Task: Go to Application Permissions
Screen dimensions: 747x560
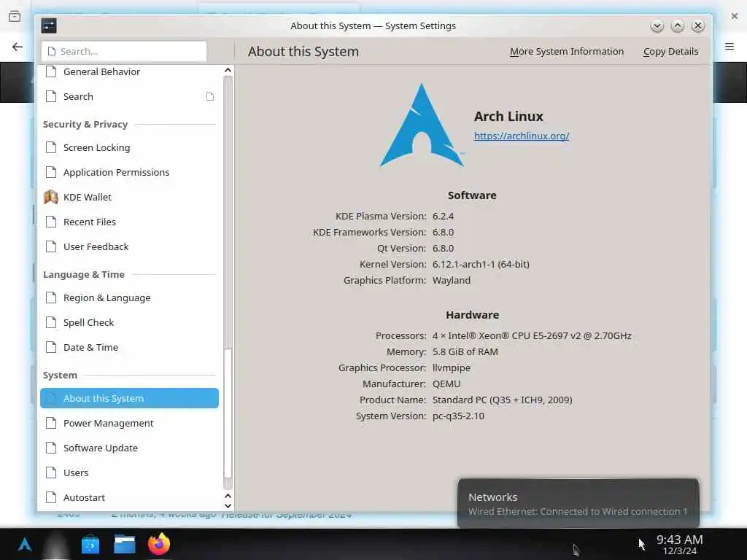Action: (130, 172)
